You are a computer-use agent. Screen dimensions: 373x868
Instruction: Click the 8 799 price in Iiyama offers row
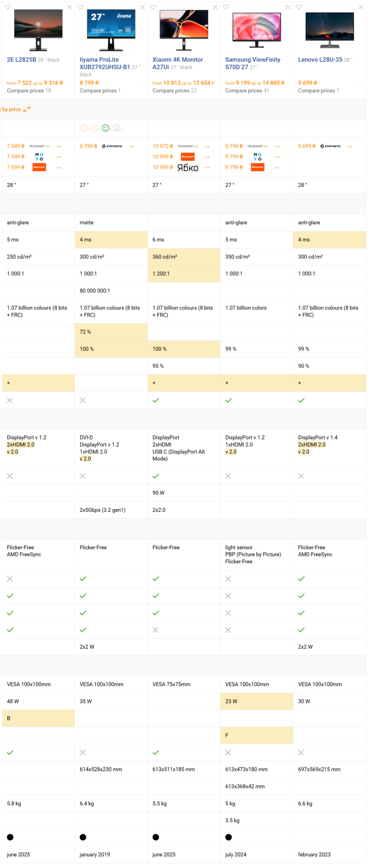click(x=88, y=146)
